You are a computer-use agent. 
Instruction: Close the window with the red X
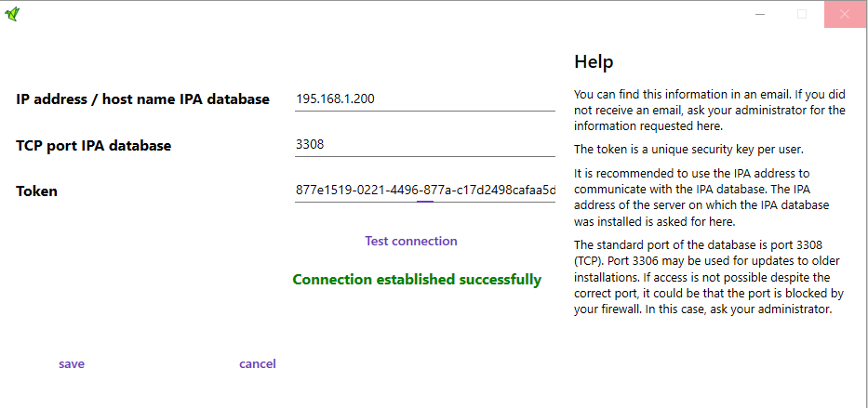845,14
